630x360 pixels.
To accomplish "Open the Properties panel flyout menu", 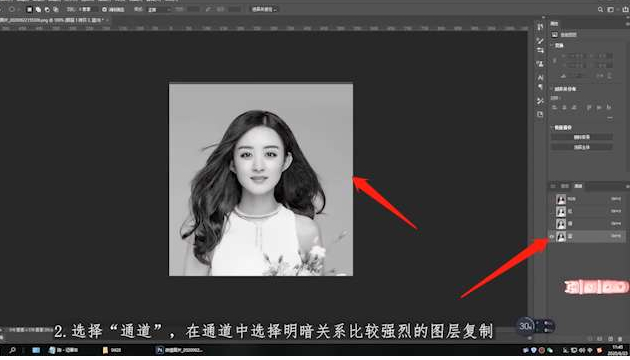I will 627,24.
